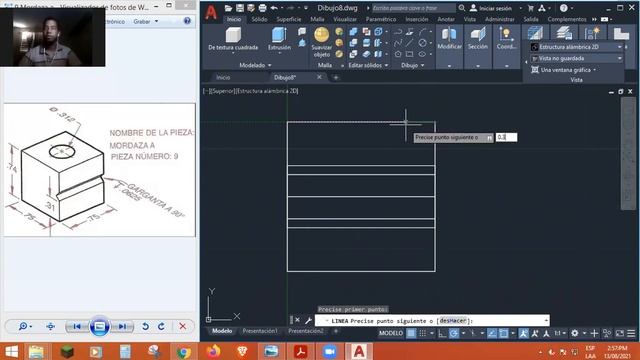Click Iniciar sesión sign-in button
Screen dimensions: 640x360
point(491,8)
